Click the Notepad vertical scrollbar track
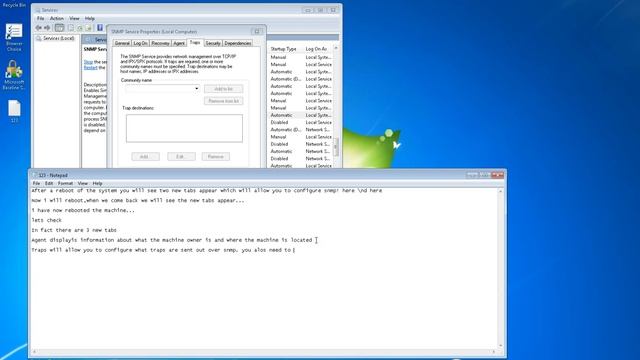The height and width of the screenshot is (360, 640). [501, 269]
